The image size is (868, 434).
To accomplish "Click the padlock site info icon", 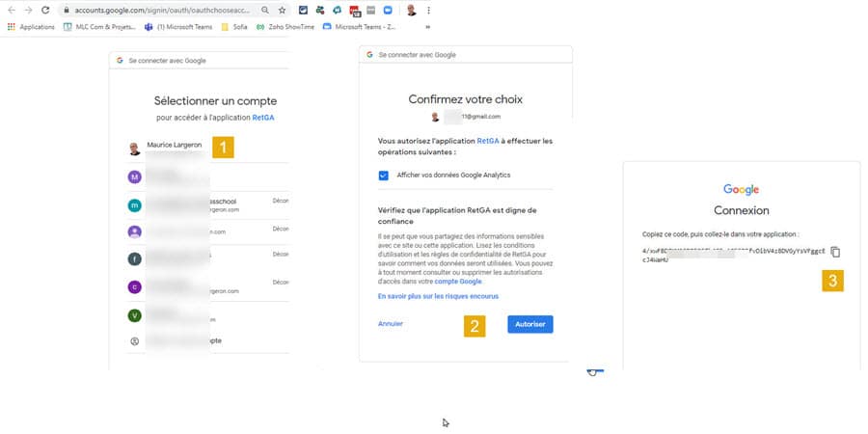I will click(66, 10).
